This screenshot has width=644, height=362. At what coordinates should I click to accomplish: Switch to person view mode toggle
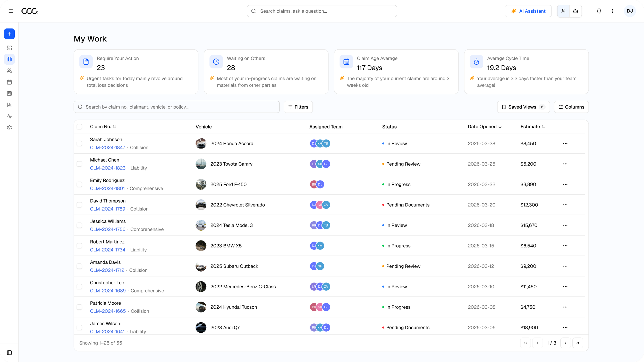tap(563, 11)
